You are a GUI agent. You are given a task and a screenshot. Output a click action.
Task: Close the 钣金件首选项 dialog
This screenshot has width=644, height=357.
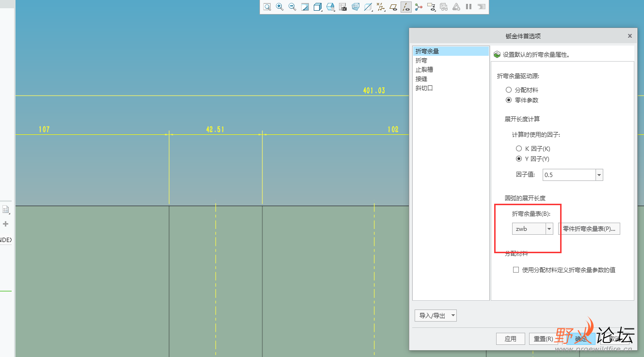coord(629,36)
